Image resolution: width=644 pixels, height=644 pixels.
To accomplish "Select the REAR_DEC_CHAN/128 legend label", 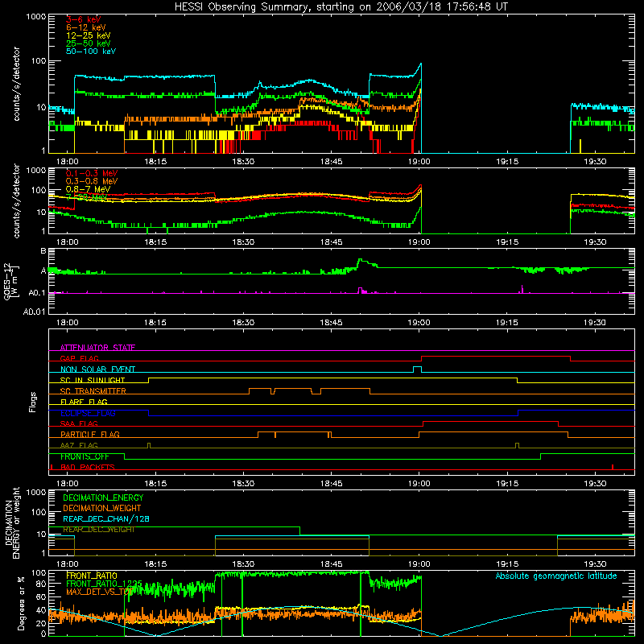I will [x=106, y=519].
